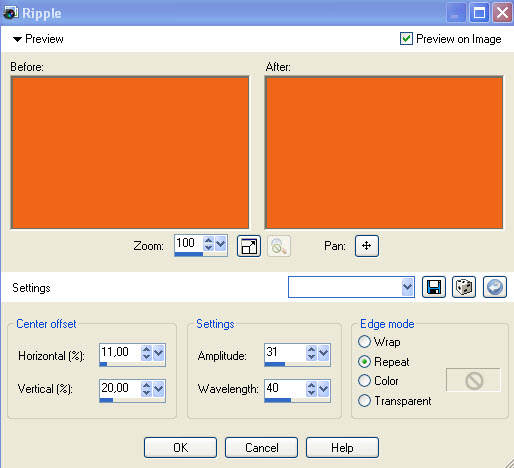Select the Wrap edge mode option

364,342
